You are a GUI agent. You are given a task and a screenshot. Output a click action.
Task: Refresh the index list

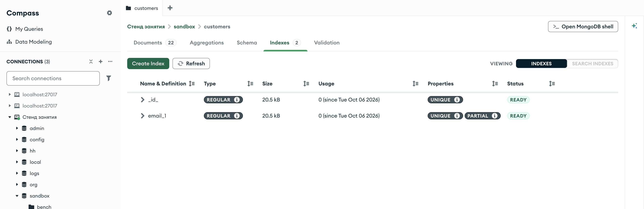191,64
